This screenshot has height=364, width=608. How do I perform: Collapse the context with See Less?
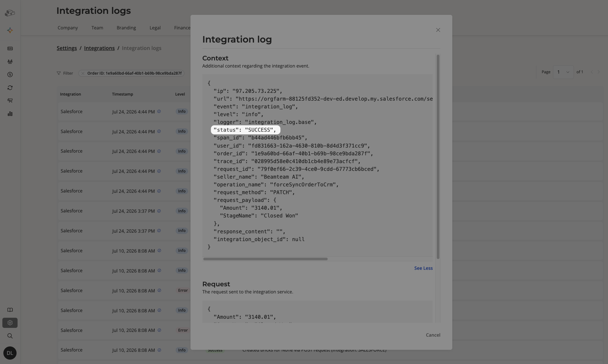click(423, 268)
